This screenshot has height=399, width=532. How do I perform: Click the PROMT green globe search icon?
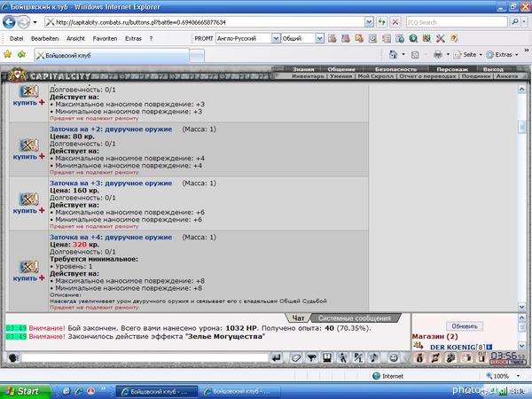pyautogui.click(x=413, y=38)
